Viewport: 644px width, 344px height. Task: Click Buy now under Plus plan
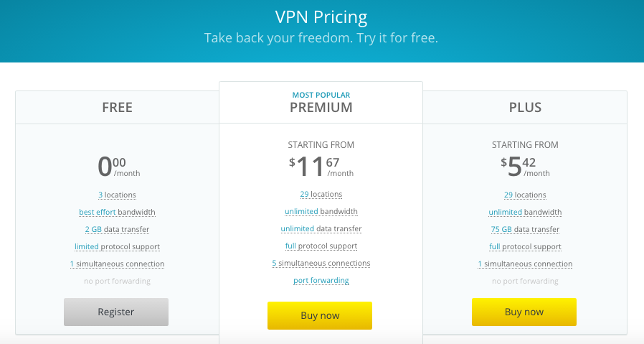point(524,312)
